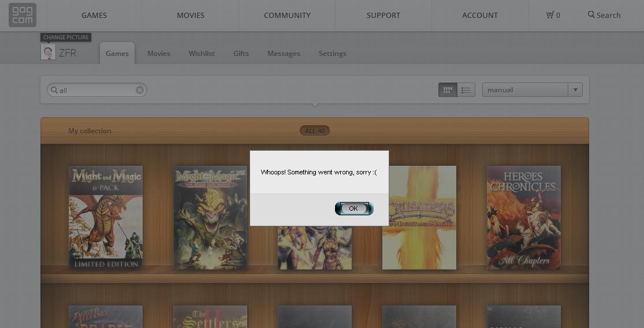Image resolution: width=644 pixels, height=328 pixels.
Task: Select the Movies tab
Action: pyautogui.click(x=158, y=53)
